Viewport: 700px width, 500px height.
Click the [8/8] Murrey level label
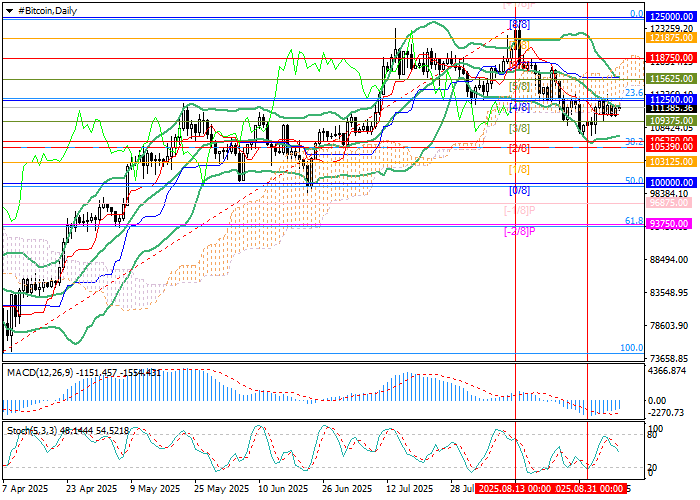tap(519, 23)
